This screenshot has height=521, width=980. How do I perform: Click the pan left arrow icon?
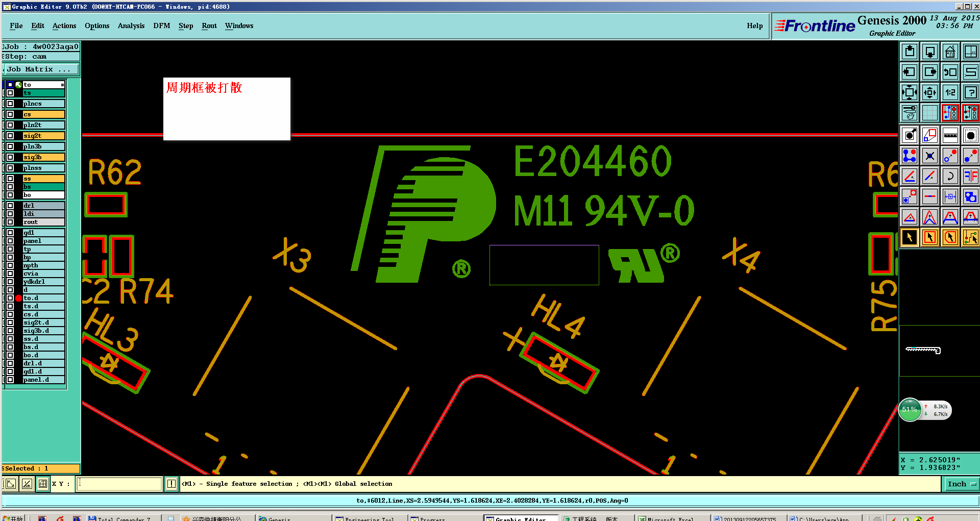(x=910, y=72)
